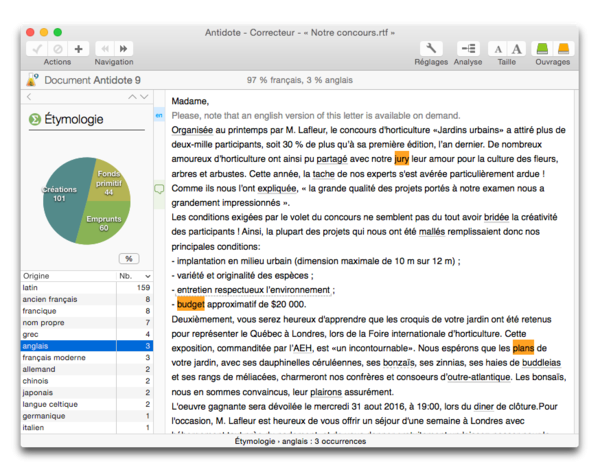Open the Nb. column sort dropdown arrow

coord(148,276)
